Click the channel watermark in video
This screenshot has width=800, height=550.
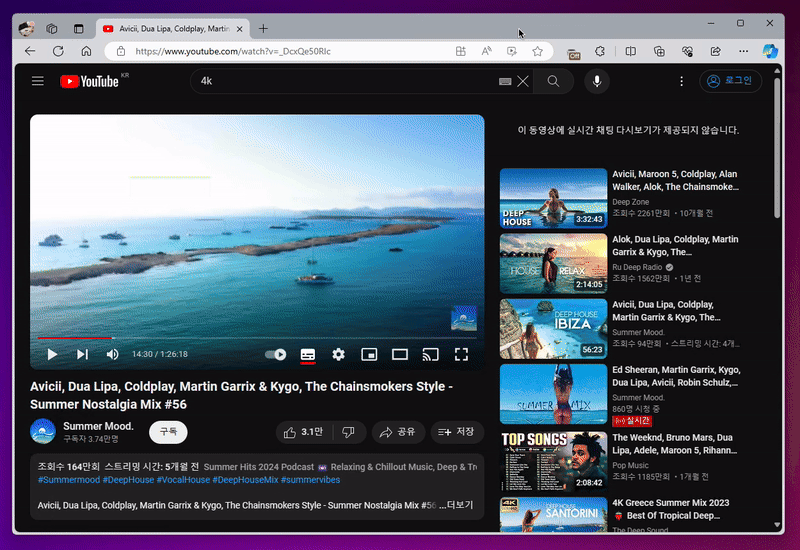click(464, 318)
